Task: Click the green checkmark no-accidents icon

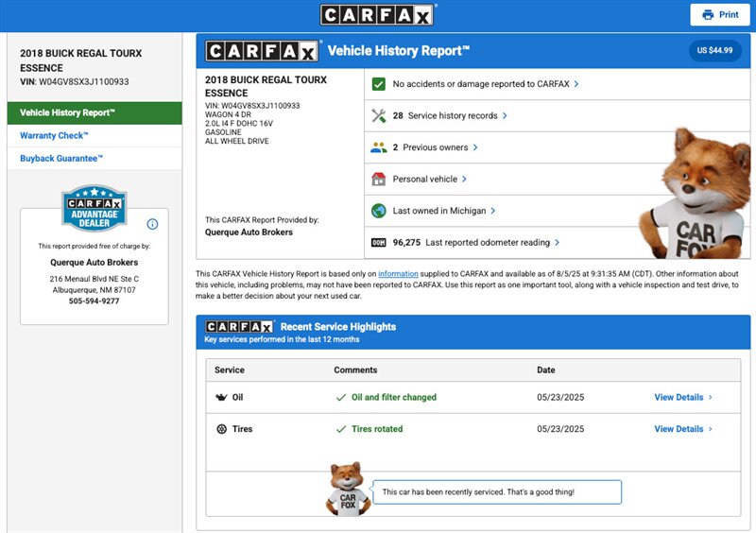Action: tap(379, 84)
